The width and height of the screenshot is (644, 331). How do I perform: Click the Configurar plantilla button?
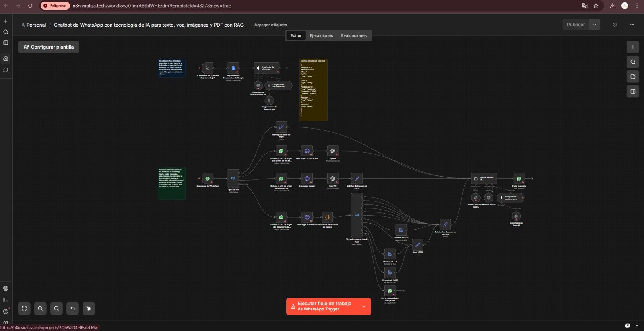[x=48, y=47]
